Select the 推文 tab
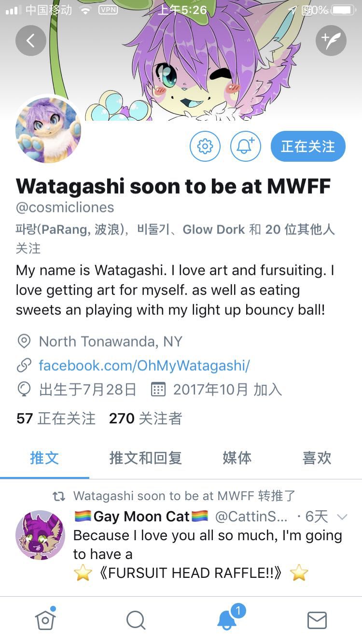 [44, 458]
